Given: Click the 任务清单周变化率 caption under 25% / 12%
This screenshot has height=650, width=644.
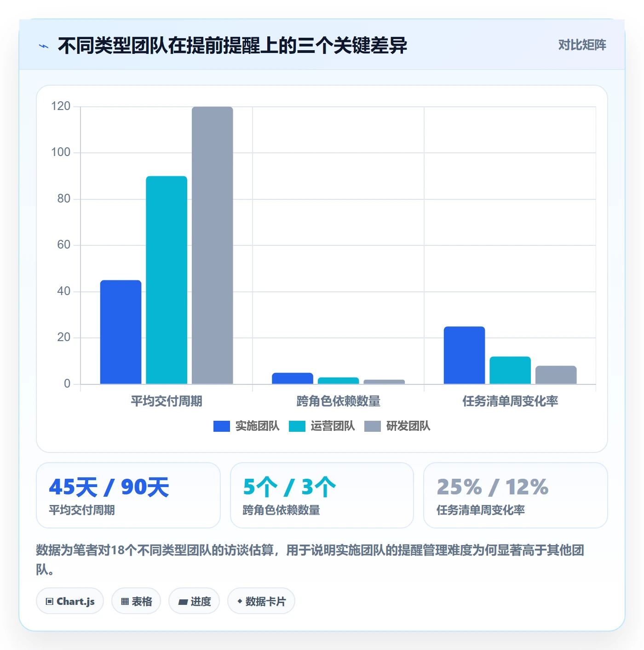Looking at the screenshot, I should 481,510.
